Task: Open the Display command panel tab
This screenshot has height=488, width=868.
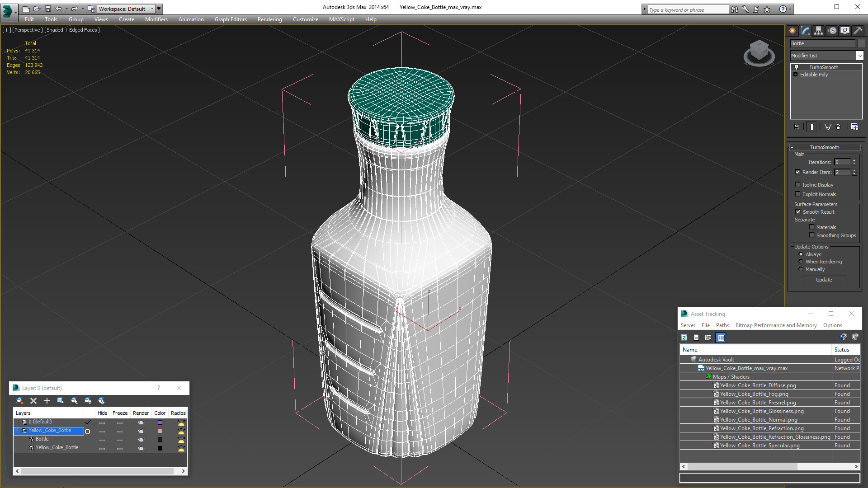Action: tap(844, 31)
